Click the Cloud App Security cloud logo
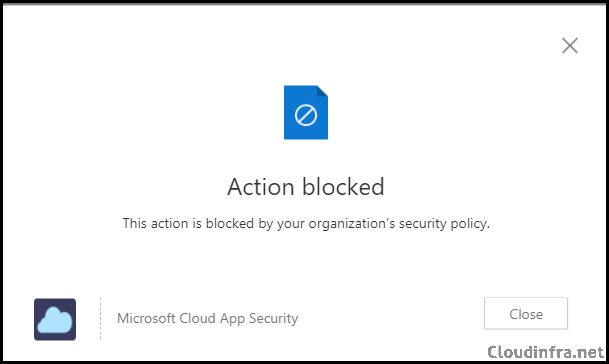The image size is (609, 364). (x=55, y=319)
